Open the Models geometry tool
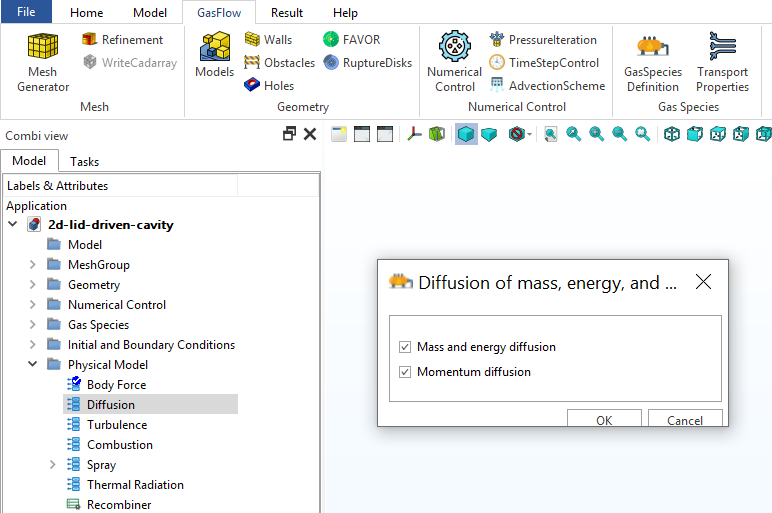This screenshot has width=772, height=513. coord(214,55)
